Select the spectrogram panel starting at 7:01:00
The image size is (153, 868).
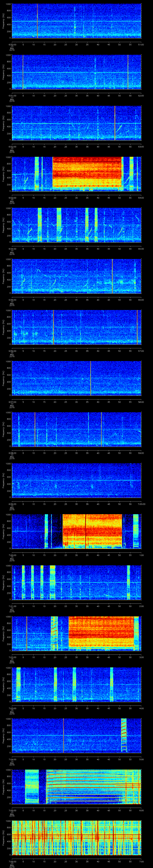pos(77,582)
